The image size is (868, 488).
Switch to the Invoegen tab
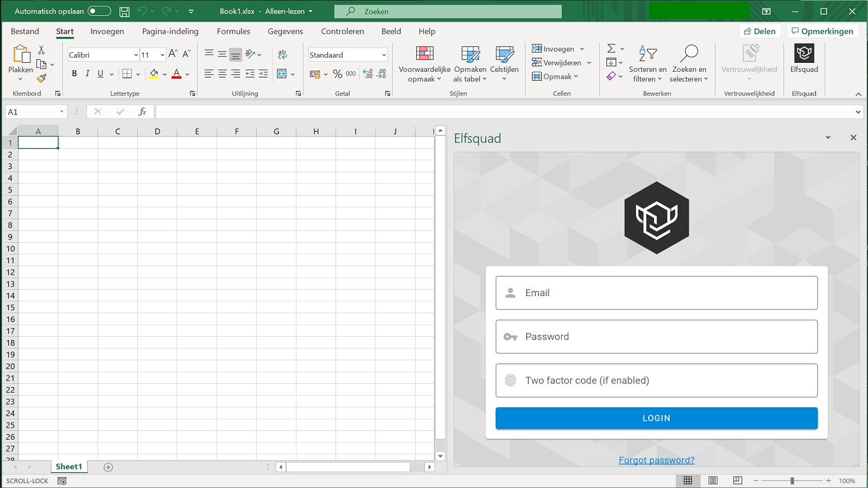pyautogui.click(x=107, y=31)
